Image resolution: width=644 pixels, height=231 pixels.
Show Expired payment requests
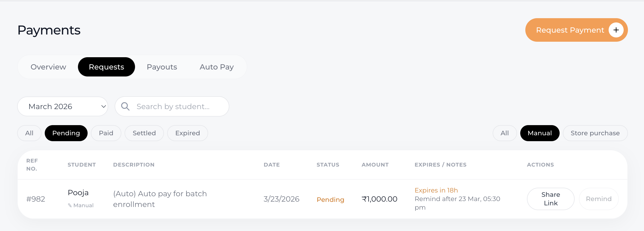188,133
